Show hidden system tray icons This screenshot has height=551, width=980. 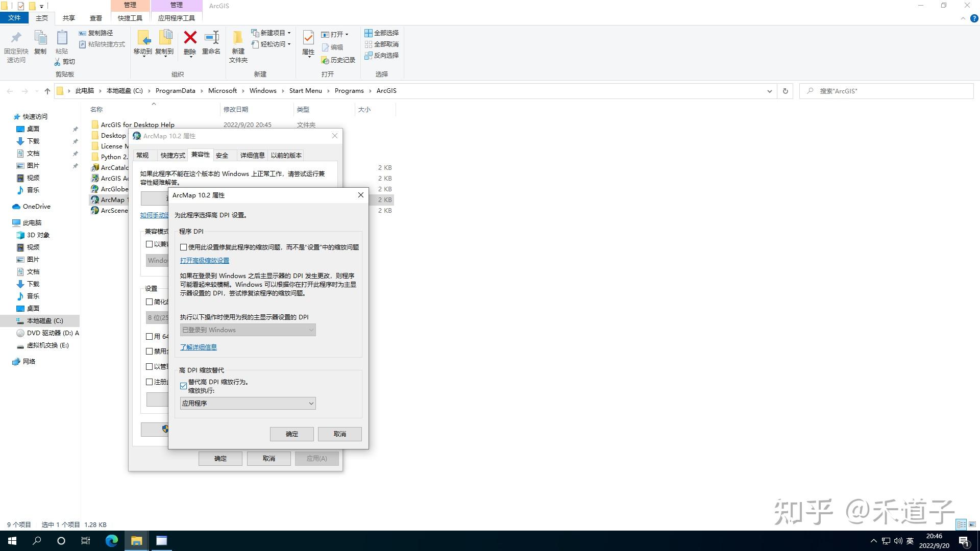(873, 541)
